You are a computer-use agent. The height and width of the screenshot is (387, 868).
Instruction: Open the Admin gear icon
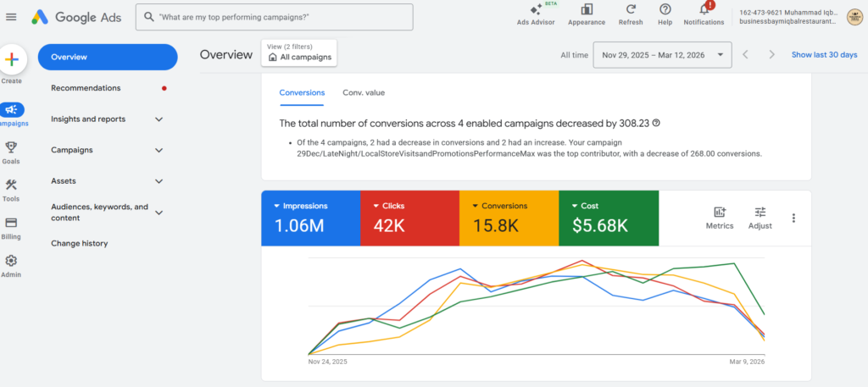12,262
